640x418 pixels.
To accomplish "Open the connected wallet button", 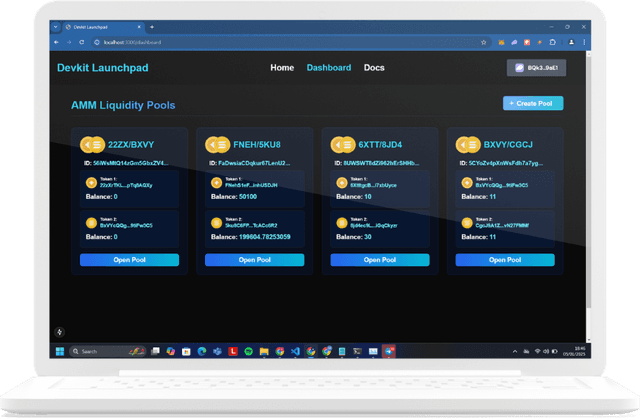I will point(536,68).
